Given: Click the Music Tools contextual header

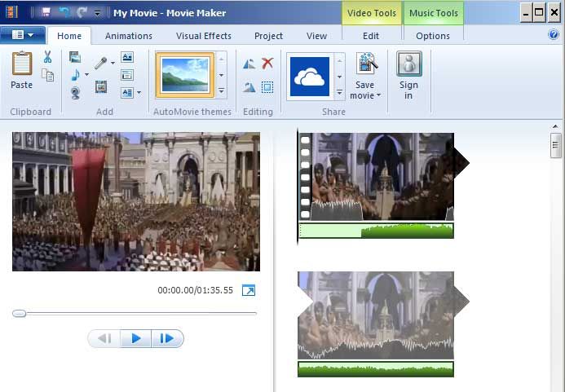Looking at the screenshot, I should (434, 13).
